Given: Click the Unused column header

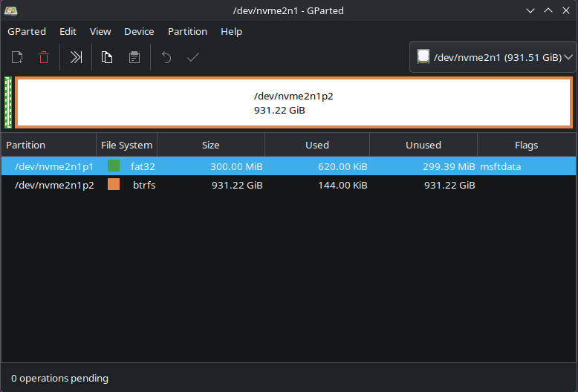Looking at the screenshot, I should [x=423, y=145].
